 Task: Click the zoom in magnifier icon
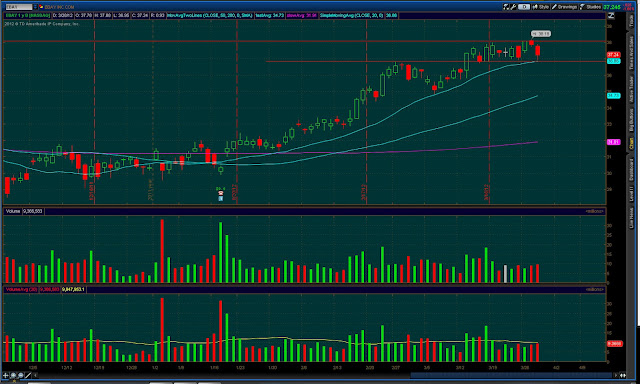pos(13,375)
